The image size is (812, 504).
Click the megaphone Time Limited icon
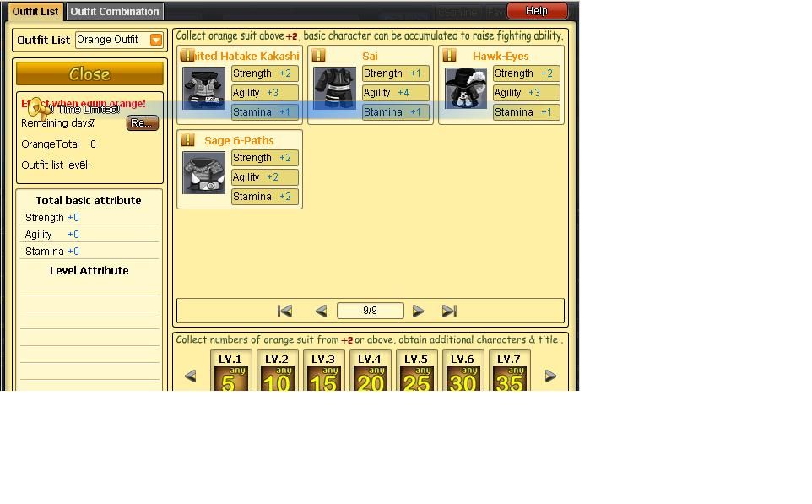point(40,109)
